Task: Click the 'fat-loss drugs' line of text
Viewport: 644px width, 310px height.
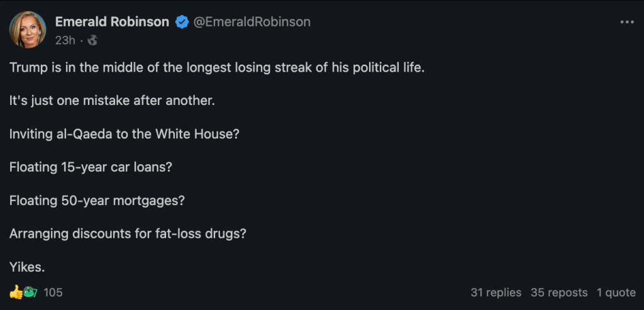Action: [128, 233]
